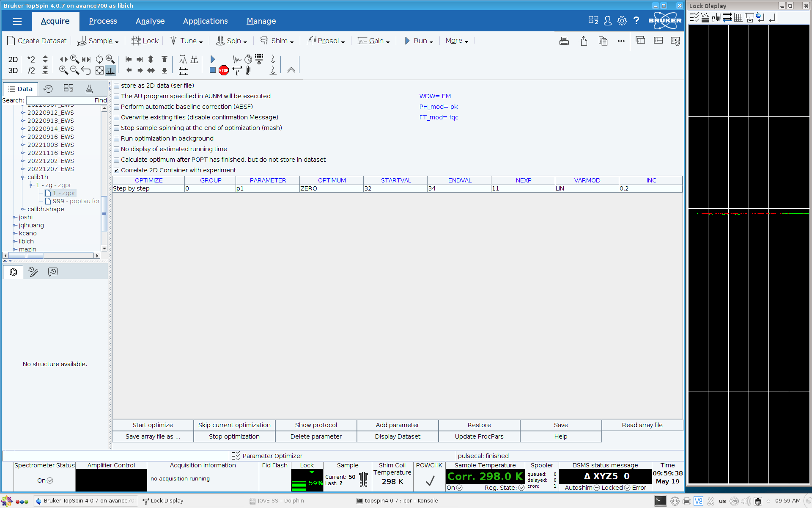Click the zoom out magnifier icon
The width and height of the screenshot is (812, 508).
coord(74,70)
